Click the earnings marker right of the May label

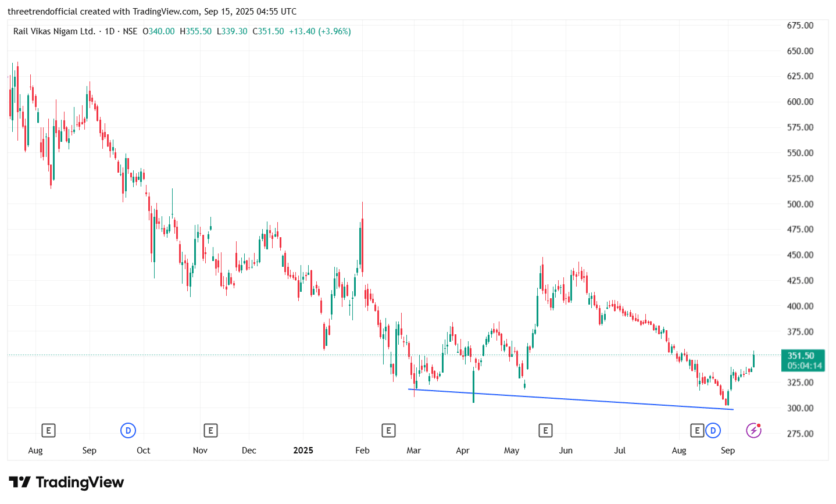(x=545, y=431)
